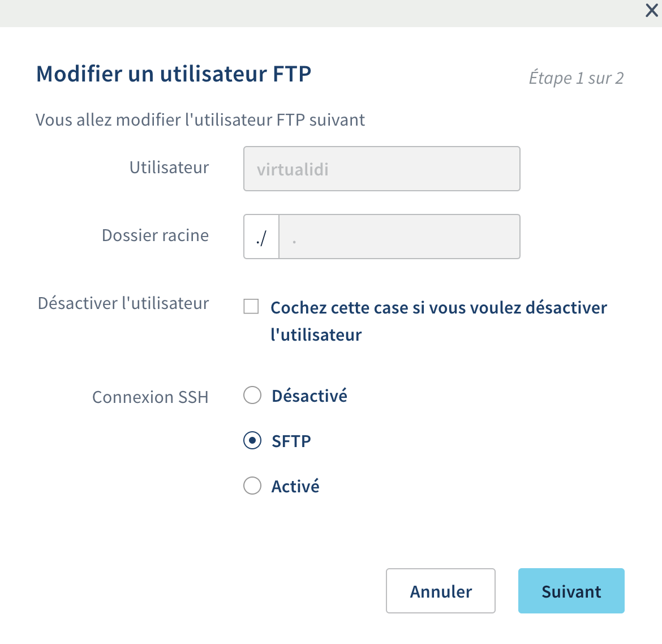
Task: Click the "Désactiver l'utilisateur" row label
Action: (123, 303)
